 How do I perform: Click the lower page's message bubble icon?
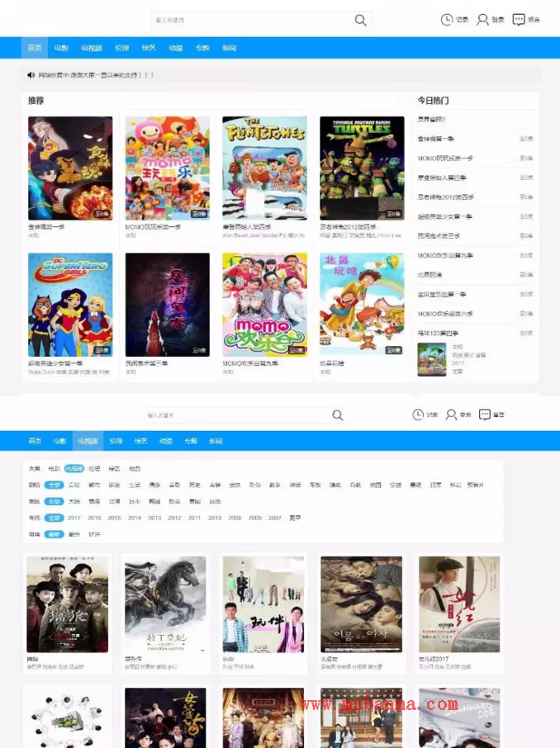pyautogui.click(x=485, y=414)
